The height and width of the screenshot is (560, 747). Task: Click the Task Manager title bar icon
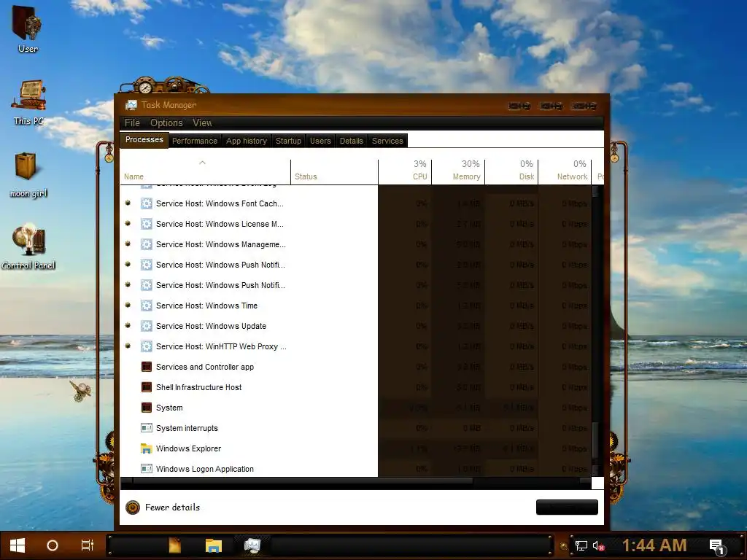pos(131,105)
